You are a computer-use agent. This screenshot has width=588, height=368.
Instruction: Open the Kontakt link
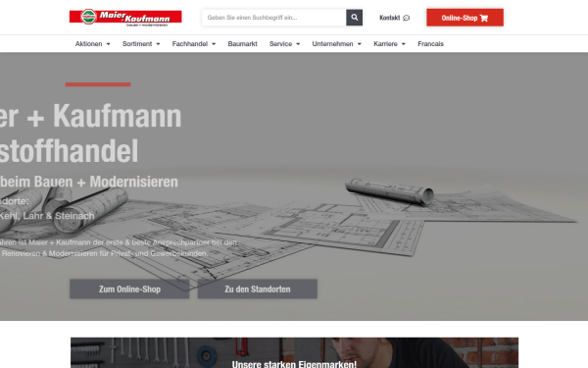(395, 18)
